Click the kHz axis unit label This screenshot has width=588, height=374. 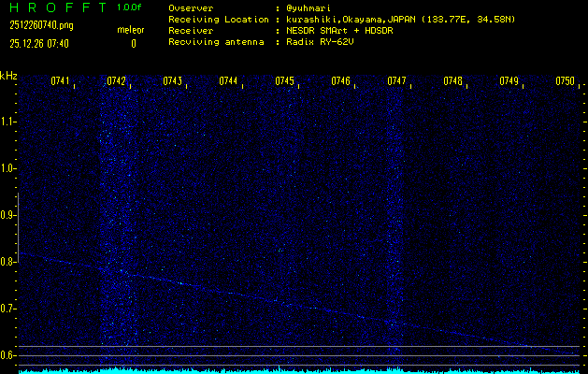tap(8, 76)
